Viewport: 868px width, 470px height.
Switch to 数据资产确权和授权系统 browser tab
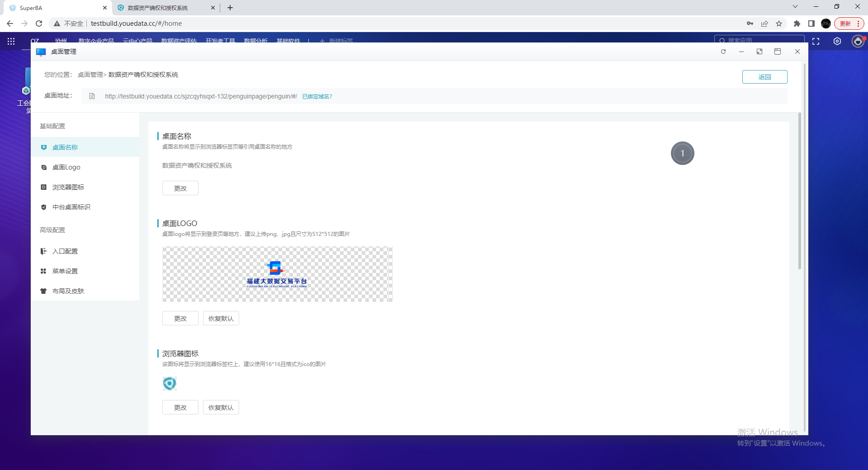pos(165,8)
